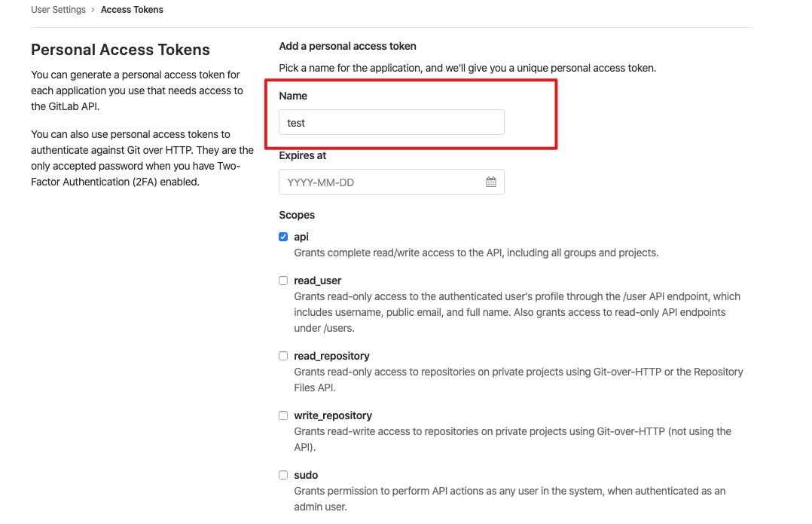Click the Scopes section heading
The image size is (812, 524).
297,215
